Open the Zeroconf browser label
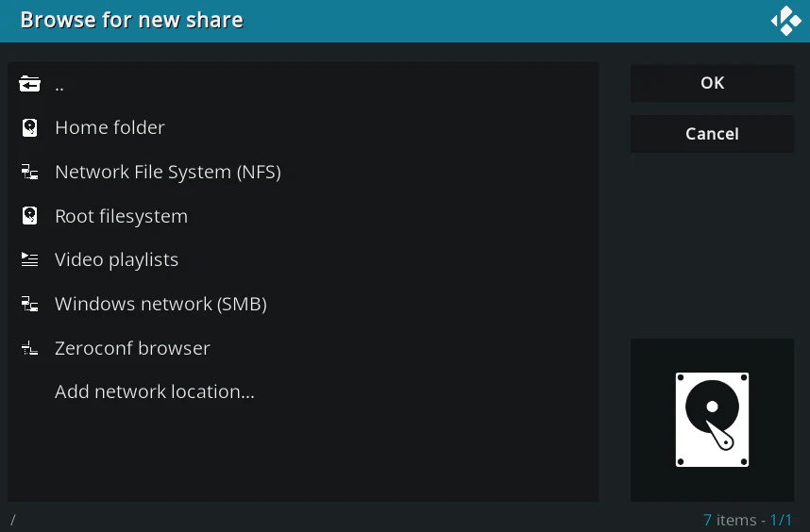The image size is (810, 532). (x=132, y=348)
